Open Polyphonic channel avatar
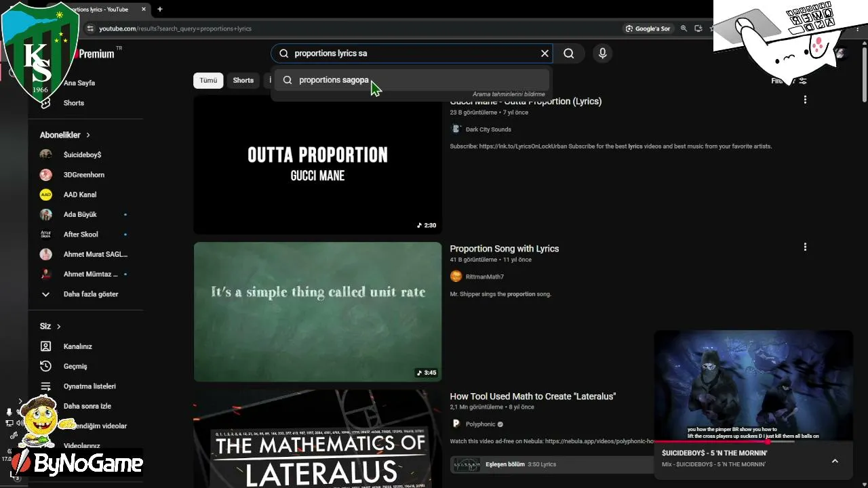The height and width of the screenshot is (488, 868). coord(456,424)
